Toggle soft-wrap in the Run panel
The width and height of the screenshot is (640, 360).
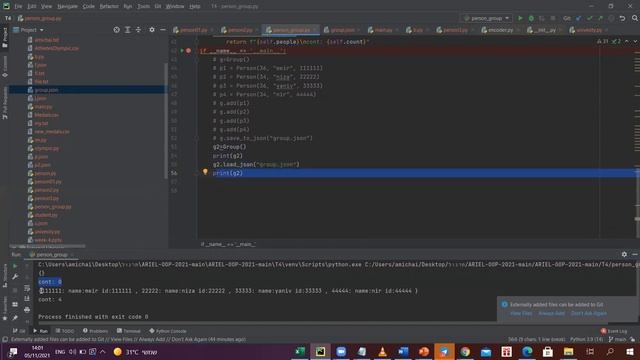(x=27, y=288)
